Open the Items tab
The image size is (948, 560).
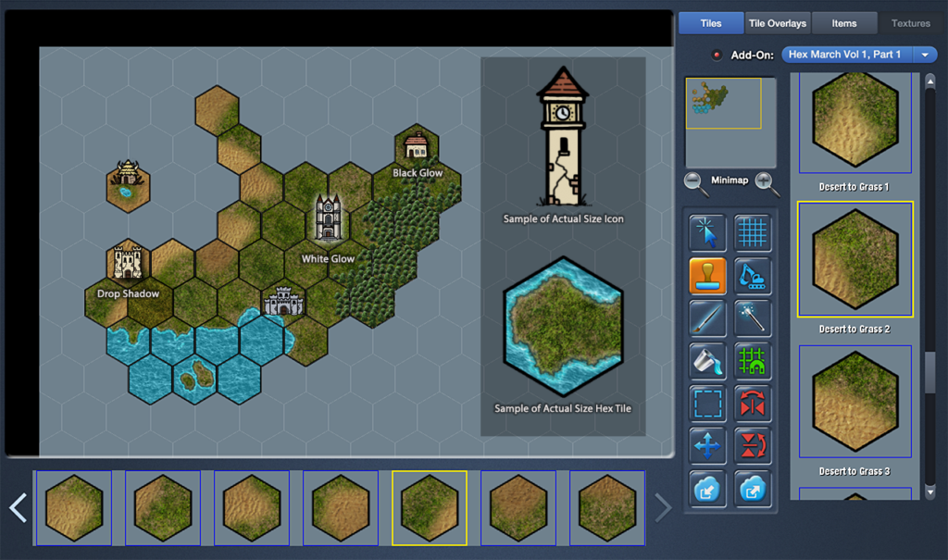click(844, 22)
